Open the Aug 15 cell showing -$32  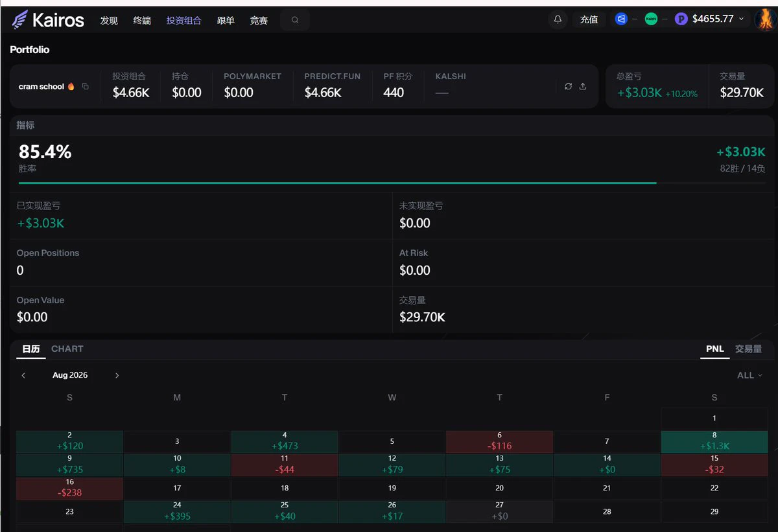(x=714, y=465)
